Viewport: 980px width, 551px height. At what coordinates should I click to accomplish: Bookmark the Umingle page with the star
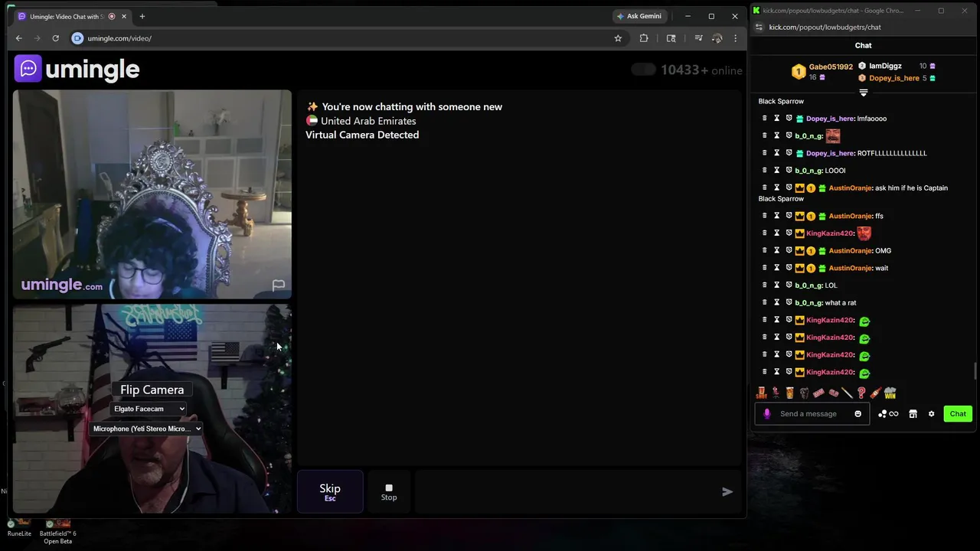[618, 38]
